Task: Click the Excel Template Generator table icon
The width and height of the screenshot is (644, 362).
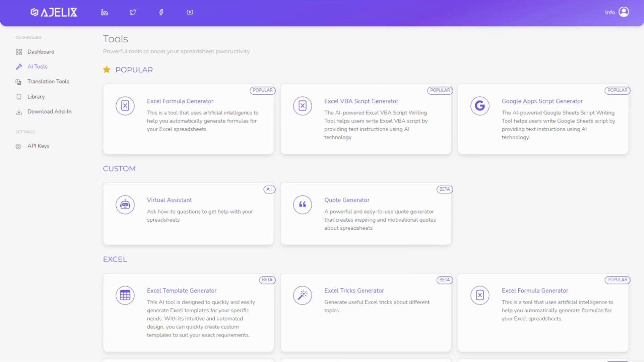Action: (125, 295)
